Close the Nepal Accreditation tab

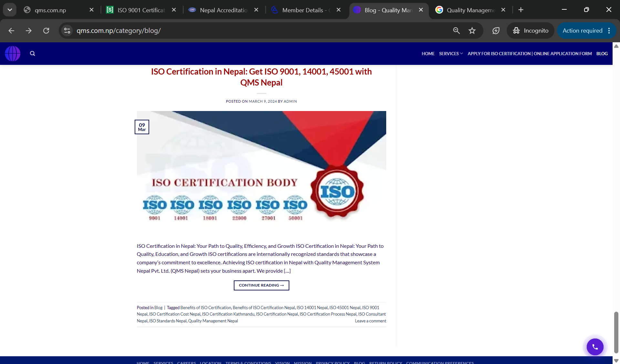[256, 10]
